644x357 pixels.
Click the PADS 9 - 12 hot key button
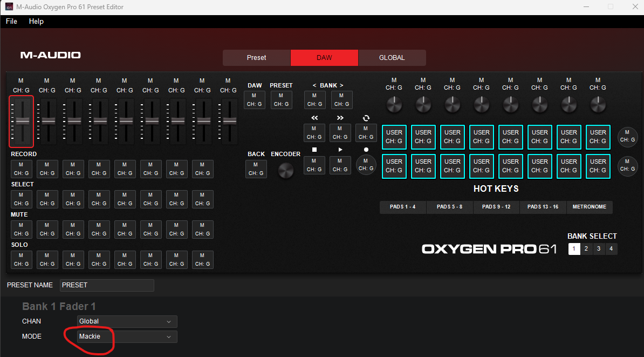tap(496, 207)
